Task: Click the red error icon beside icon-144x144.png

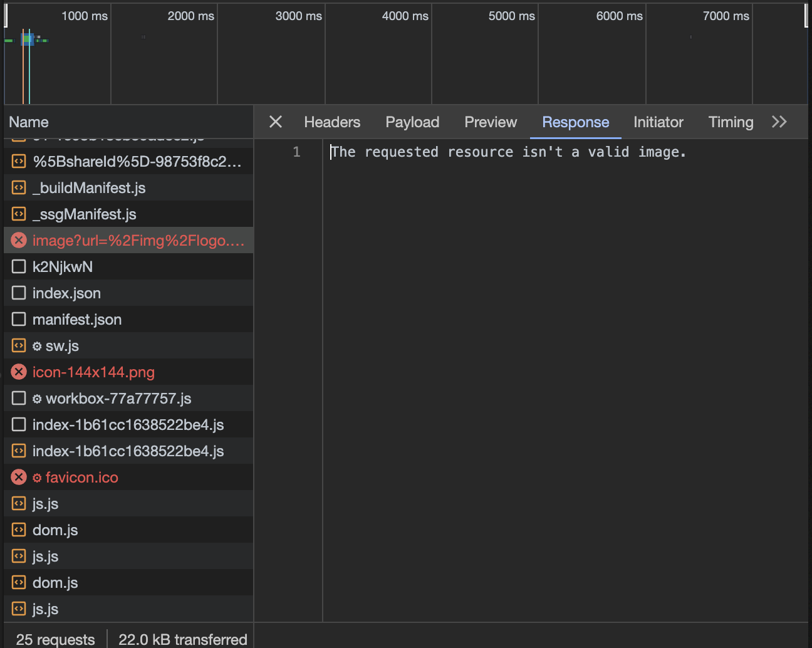Action: click(x=18, y=372)
